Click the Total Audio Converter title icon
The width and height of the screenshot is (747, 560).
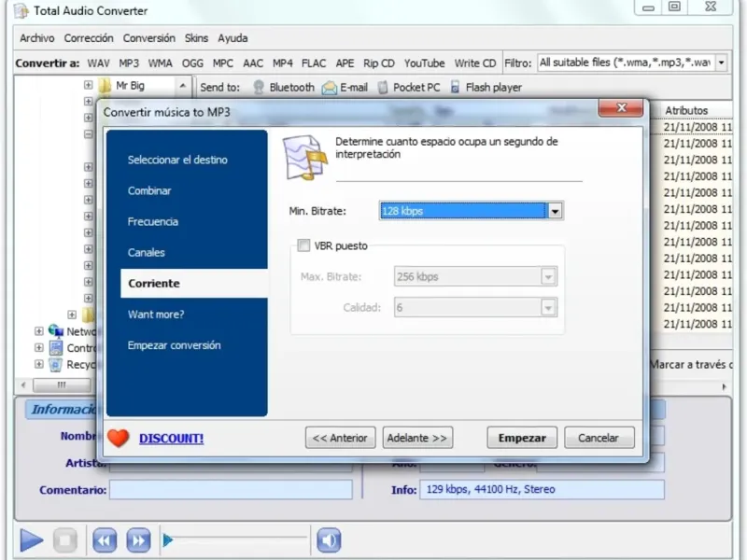tap(21, 10)
